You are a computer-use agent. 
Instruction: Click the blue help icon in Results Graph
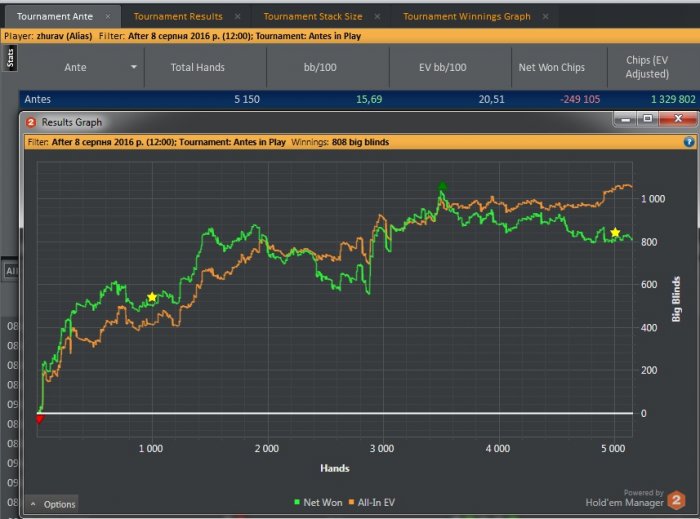coord(688,142)
